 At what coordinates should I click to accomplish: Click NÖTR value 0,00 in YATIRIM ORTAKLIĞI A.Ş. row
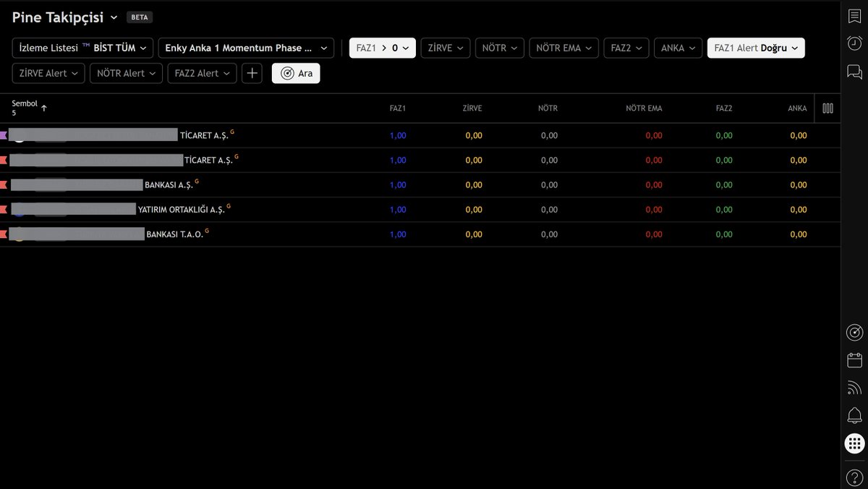click(549, 209)
